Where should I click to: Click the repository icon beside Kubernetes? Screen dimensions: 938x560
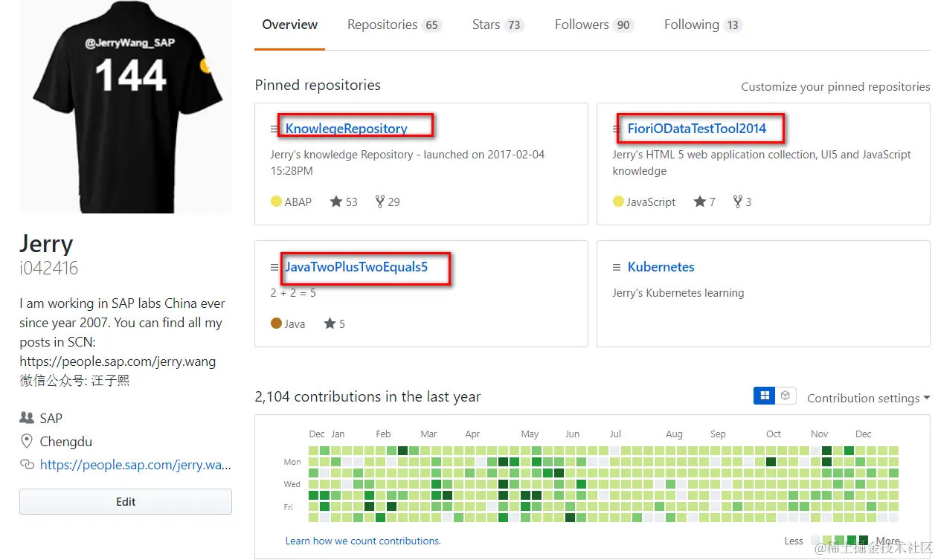616,266
